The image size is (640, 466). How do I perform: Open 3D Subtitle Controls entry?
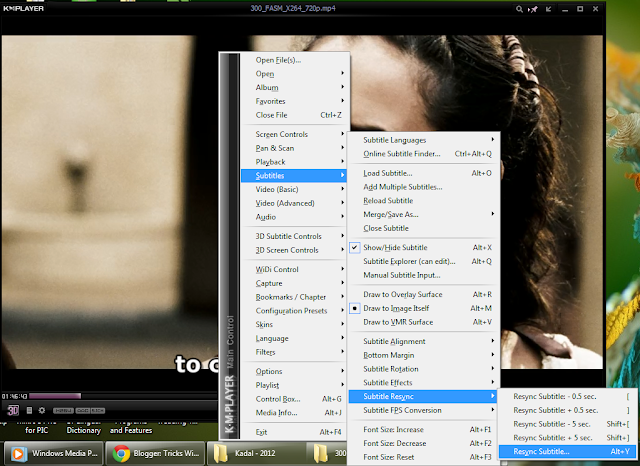coord(294,236)
